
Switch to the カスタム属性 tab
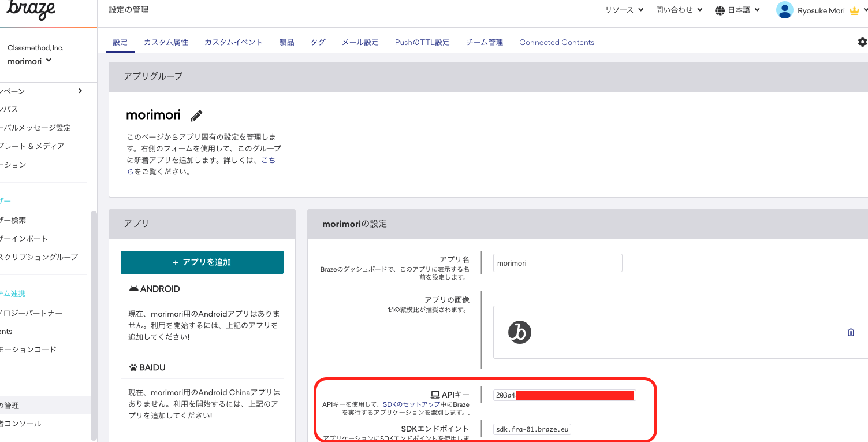(166, 42)
